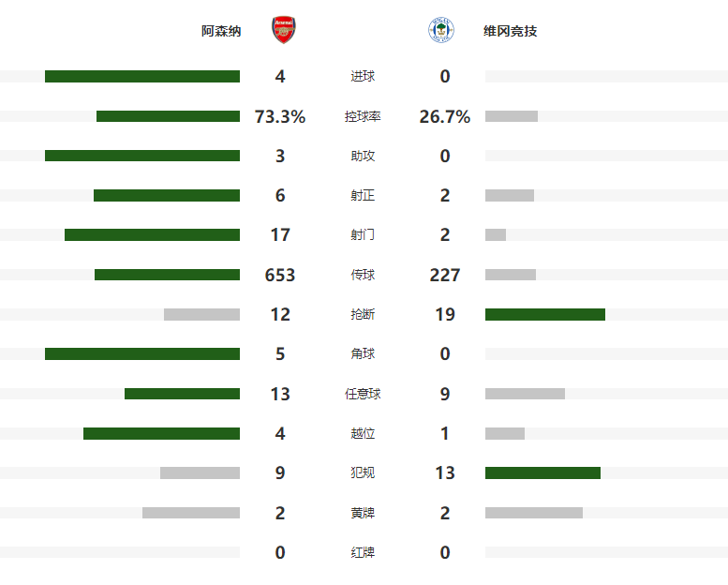Click Arsenal's gray bar for 黄牌
The width and height of the screenshot is (728, 585).
(x=191, y=513)
